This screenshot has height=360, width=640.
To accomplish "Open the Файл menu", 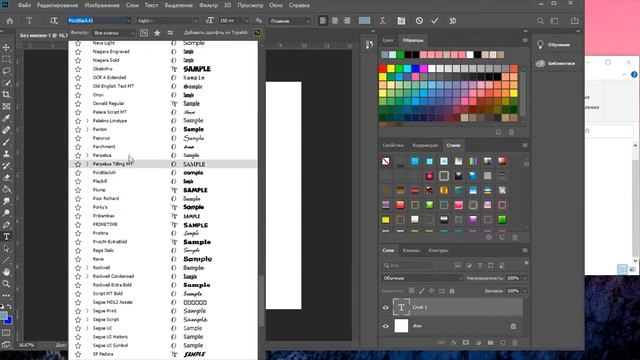I will pyautogui.click(x=24, y=5).
